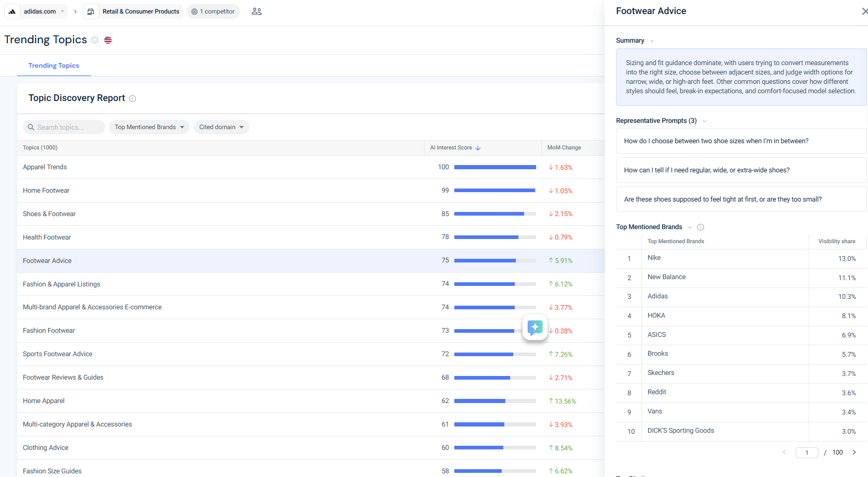Viewport: 868px width, 477px height.
Task: Click the Summary text box
Action: tap(741, 77)
